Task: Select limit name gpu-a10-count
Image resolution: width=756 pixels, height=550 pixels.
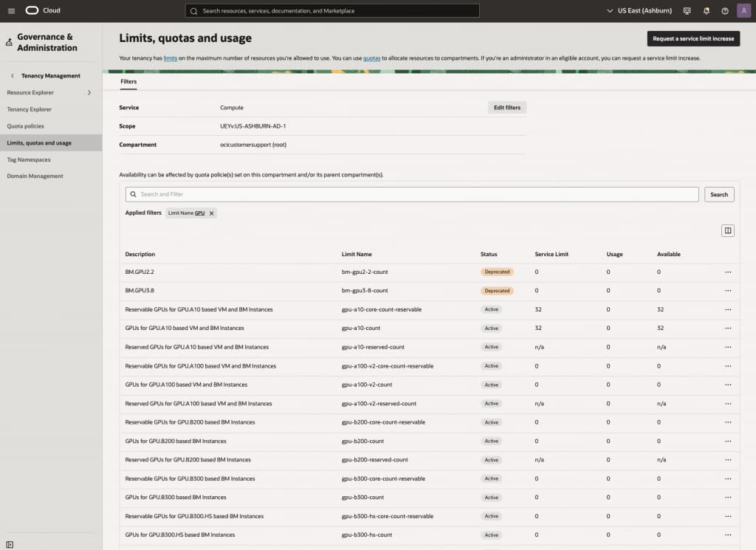Action: pyautogui.click(x=360, y=329)
